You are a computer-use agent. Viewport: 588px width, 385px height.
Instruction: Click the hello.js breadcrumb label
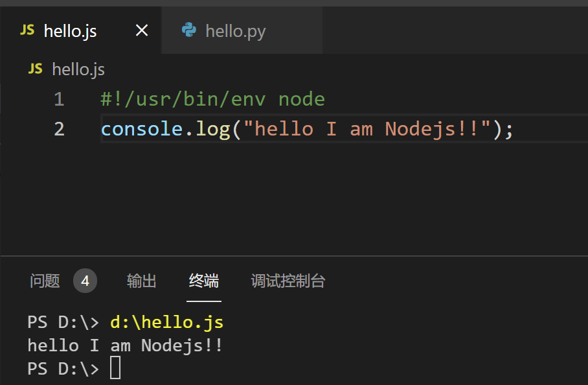point(78,69)
